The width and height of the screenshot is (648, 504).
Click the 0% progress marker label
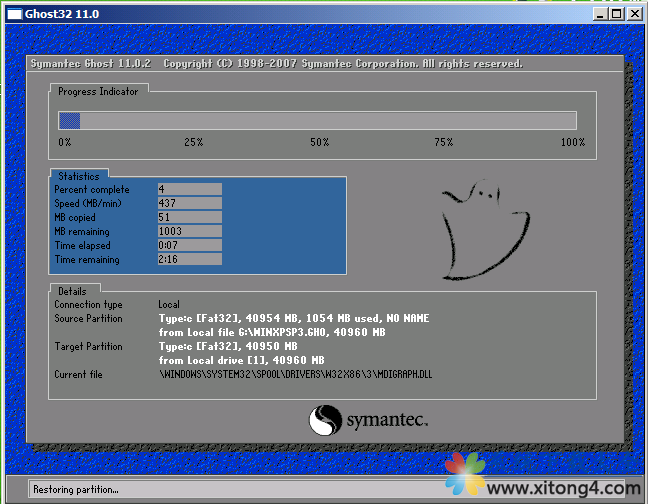[x=64, y=143]
